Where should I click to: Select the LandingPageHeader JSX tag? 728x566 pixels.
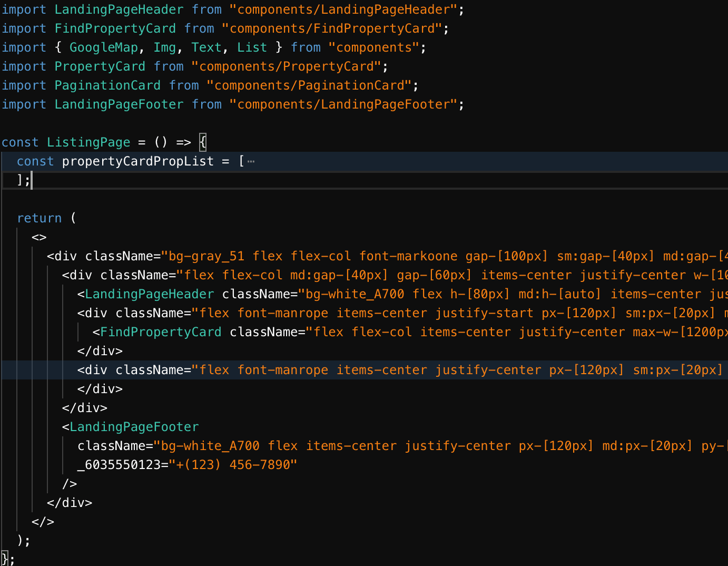149,294
